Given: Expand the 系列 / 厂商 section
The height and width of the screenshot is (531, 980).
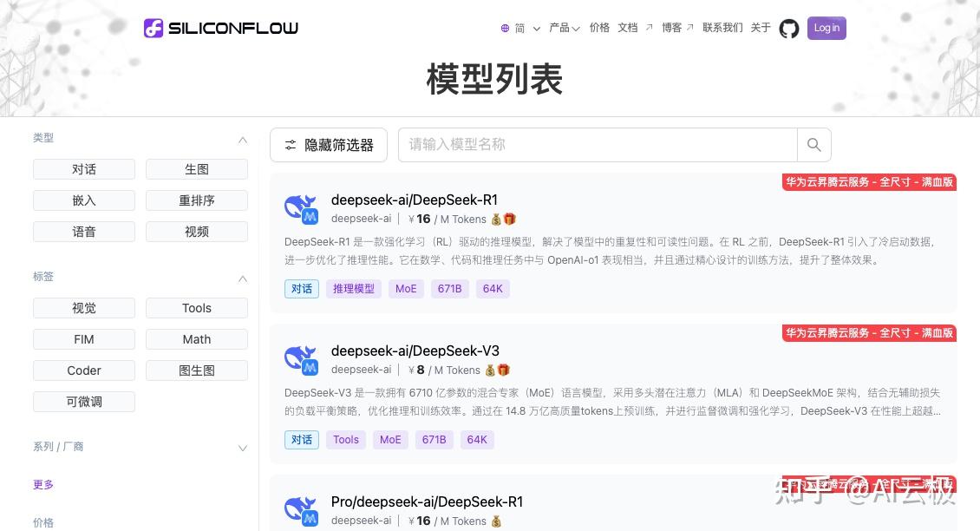Looking at the screenshot, I should 242,448.
